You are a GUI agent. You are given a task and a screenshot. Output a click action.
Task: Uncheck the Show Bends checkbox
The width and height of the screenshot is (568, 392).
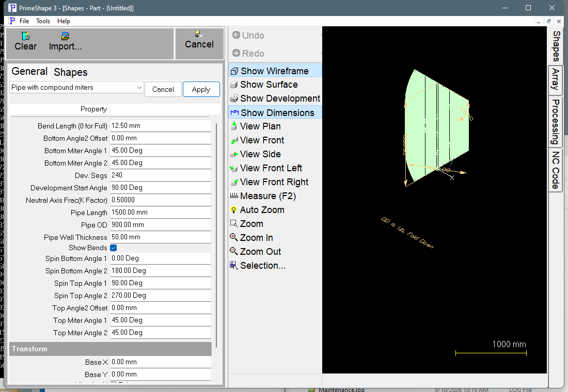[114, 248]
